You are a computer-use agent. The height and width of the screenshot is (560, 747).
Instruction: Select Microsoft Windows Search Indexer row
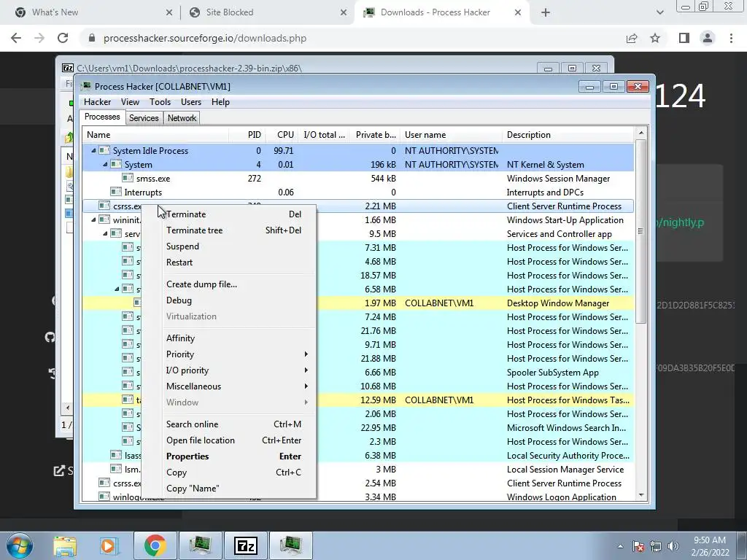pyautogui.click(x=358, y=428)
